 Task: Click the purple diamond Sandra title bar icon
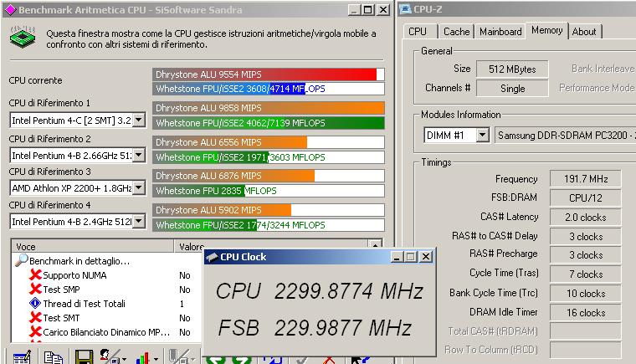click(10, 10)
